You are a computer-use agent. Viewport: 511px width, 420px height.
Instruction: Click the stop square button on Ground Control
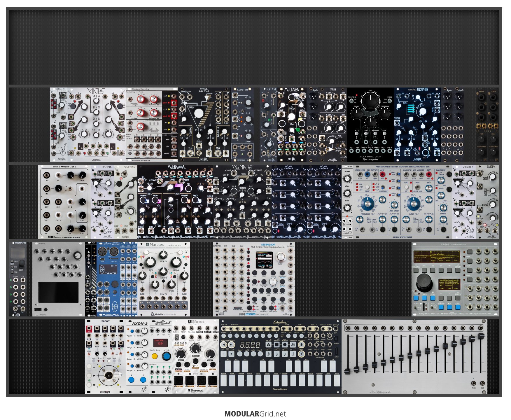tap(277, 344)
